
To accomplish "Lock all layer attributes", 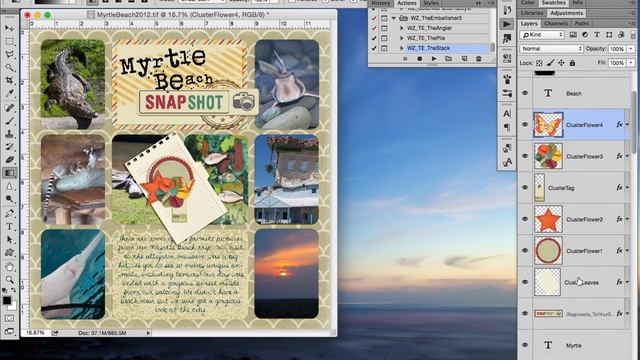I will click(x=572, y=63).
